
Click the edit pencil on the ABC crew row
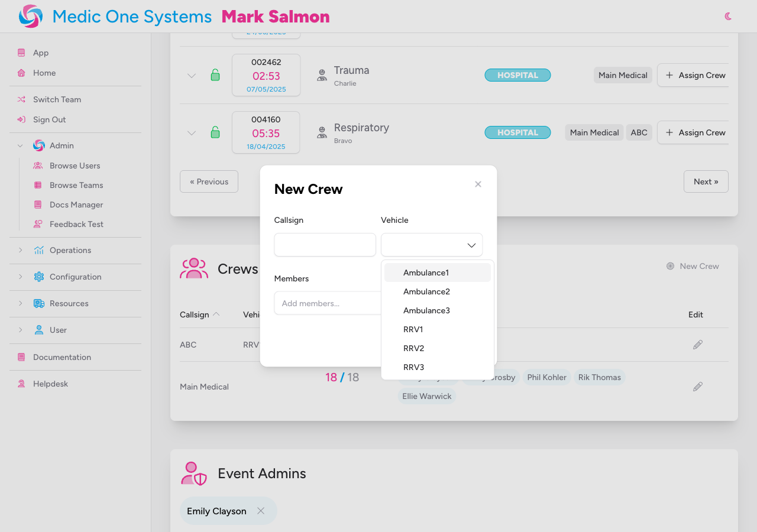[697, 345]
